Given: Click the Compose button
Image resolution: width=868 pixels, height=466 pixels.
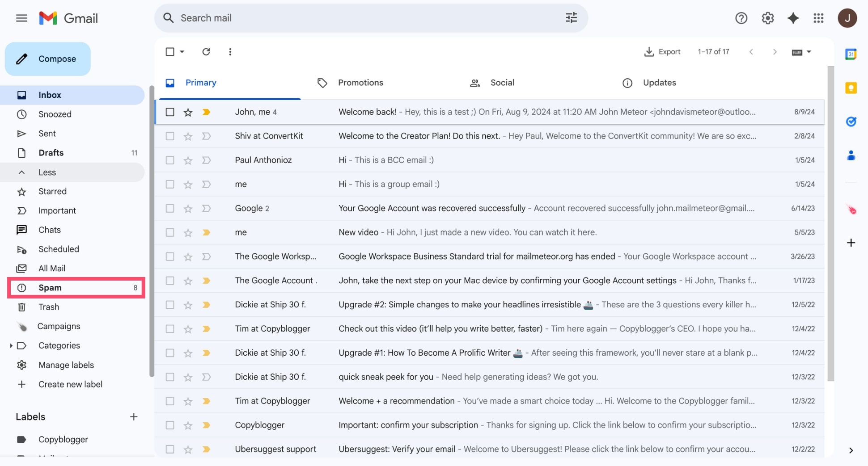Looking at the screenshot, I should (x=48, y=59).
